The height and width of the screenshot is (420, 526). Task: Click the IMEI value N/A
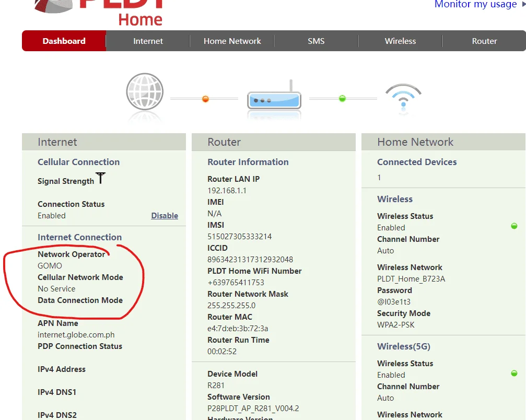(214, 214)
